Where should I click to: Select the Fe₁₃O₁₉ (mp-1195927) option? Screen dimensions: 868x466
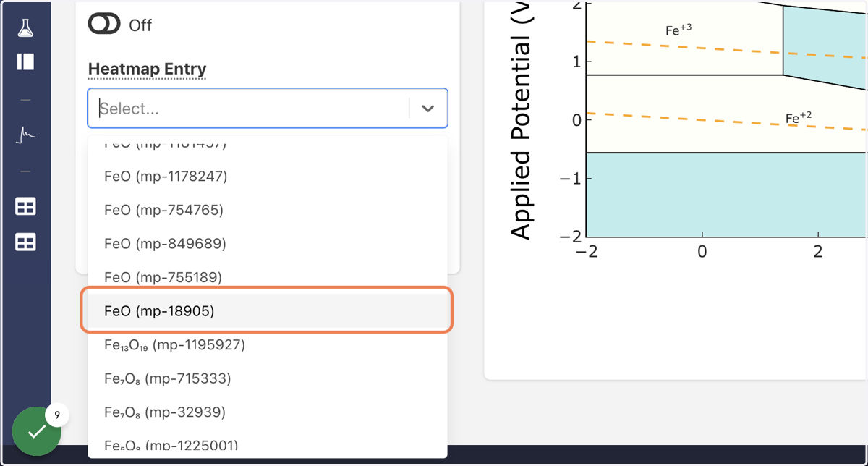pos(268,345)
